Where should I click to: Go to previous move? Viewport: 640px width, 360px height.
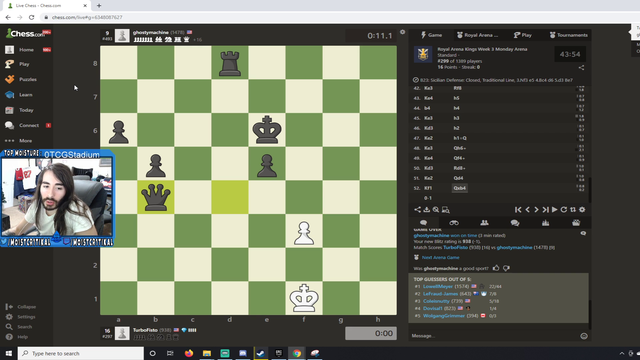[x=527, y=209]
